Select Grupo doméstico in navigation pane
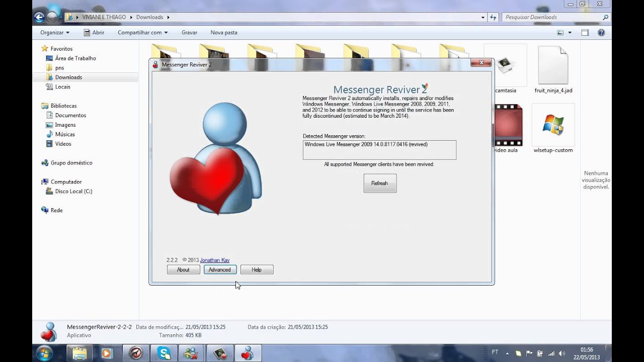 coord(71,163)
